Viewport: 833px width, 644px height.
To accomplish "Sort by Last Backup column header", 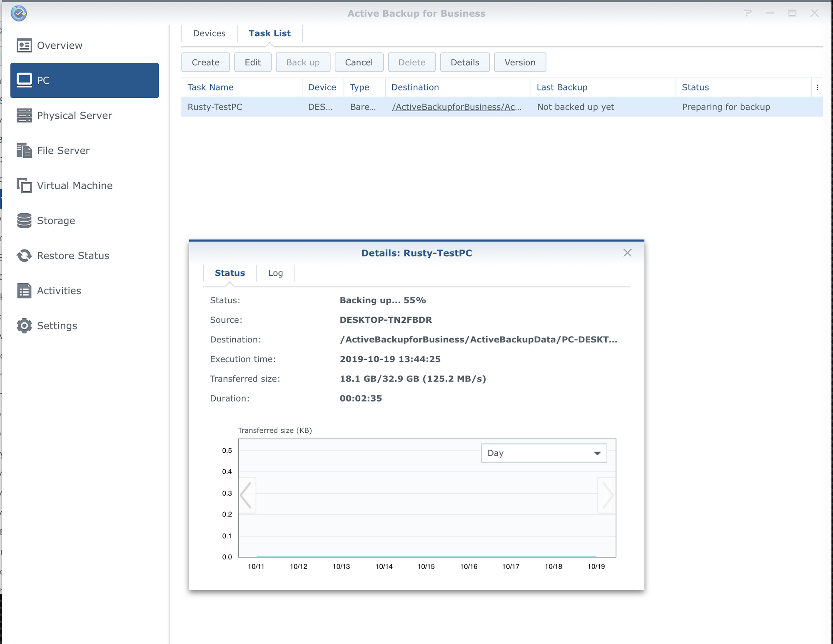I will (x=603, y=87).
